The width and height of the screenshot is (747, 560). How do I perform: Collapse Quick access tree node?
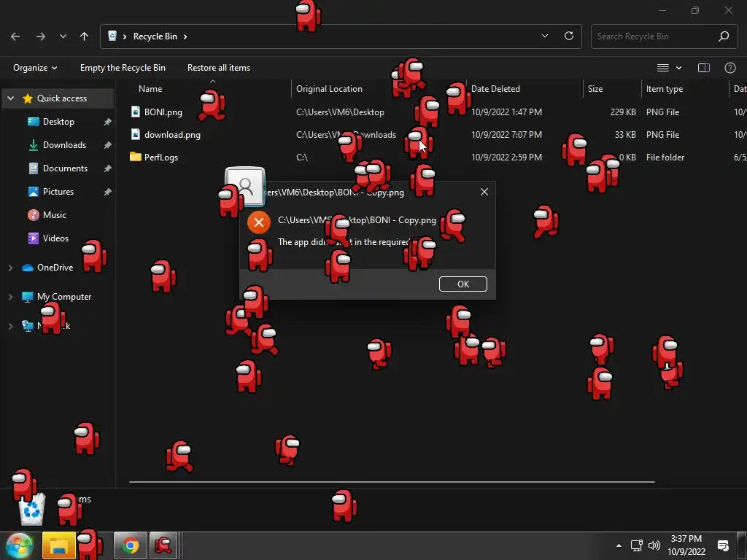tap(10, 98)
